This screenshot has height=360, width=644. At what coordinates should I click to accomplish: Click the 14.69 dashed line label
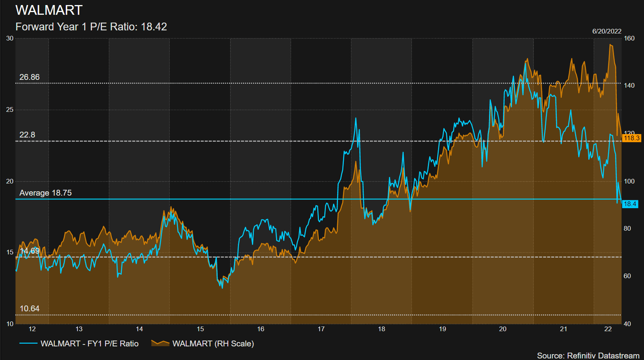coord(29,251)
